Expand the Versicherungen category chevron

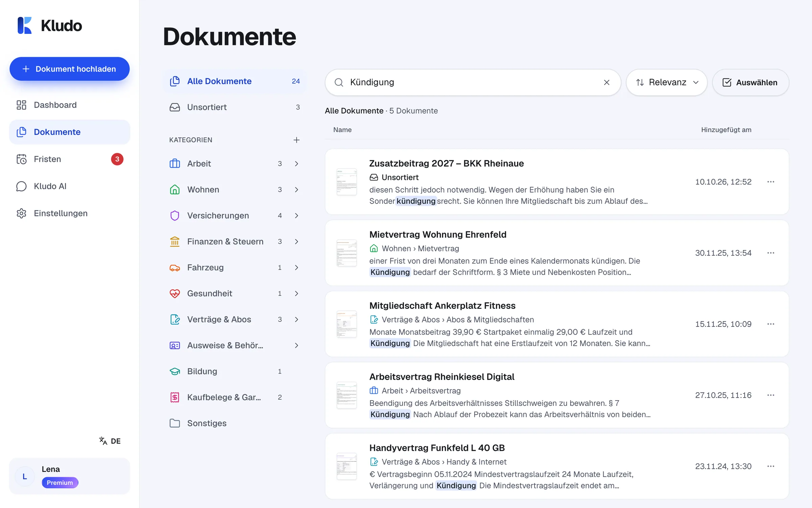(x=296, y=216)
